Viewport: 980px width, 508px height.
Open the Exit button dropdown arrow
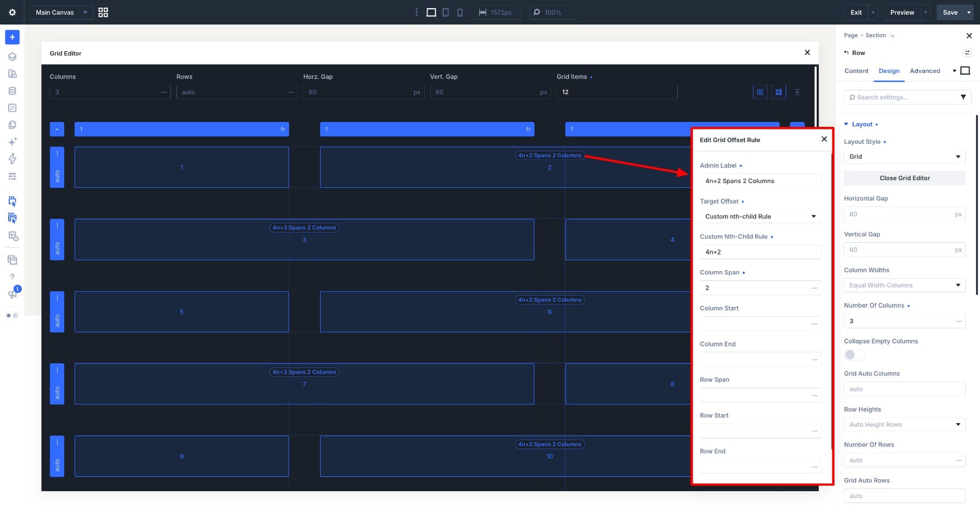[873, 12]
